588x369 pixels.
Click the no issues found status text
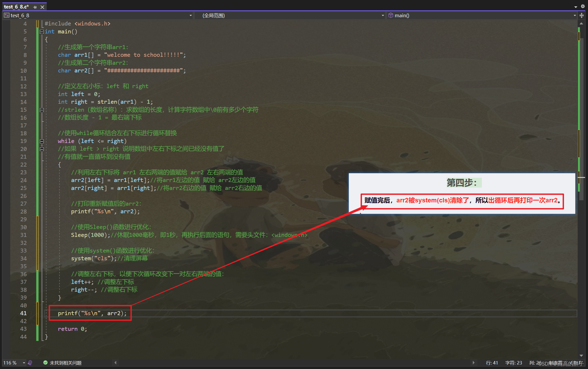pos(66,363)
